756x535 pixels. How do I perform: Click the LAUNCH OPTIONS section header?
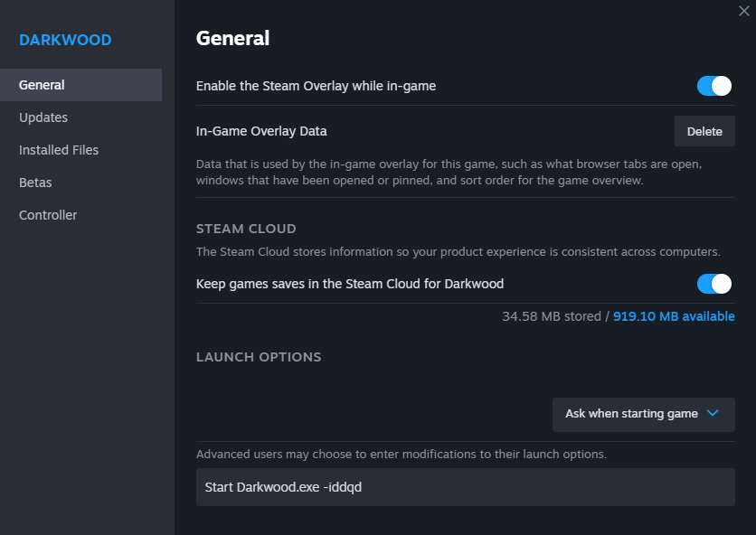(x=259, y=357)
